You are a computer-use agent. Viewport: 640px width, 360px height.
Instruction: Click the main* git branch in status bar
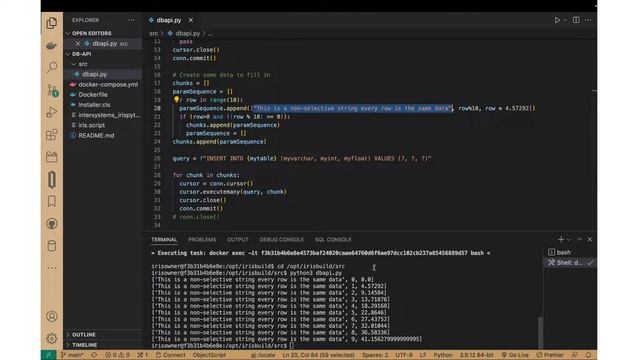(72, 355)
